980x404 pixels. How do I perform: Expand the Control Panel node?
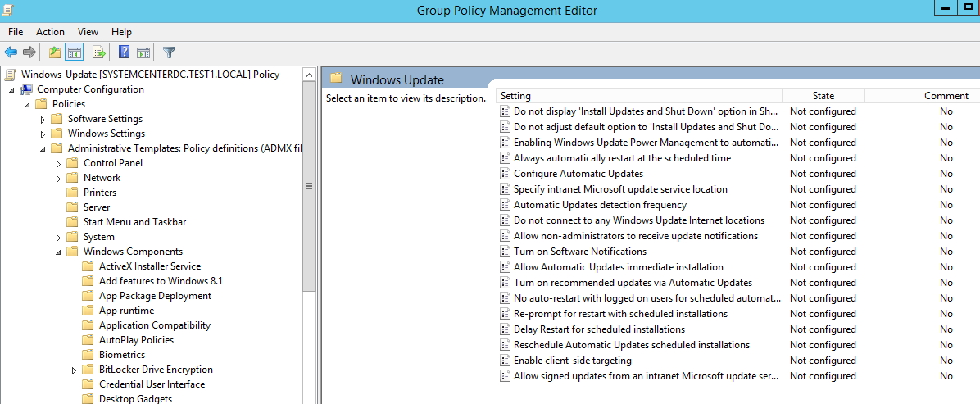58,163
